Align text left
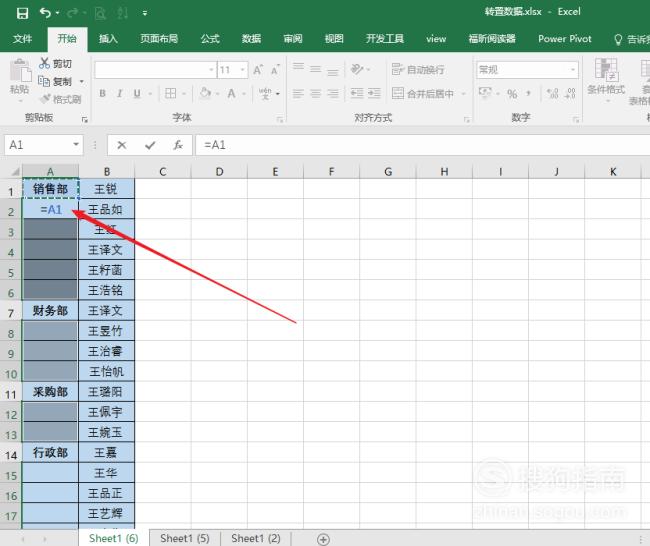Screen dimensions: 650x546 click(298, 94)
